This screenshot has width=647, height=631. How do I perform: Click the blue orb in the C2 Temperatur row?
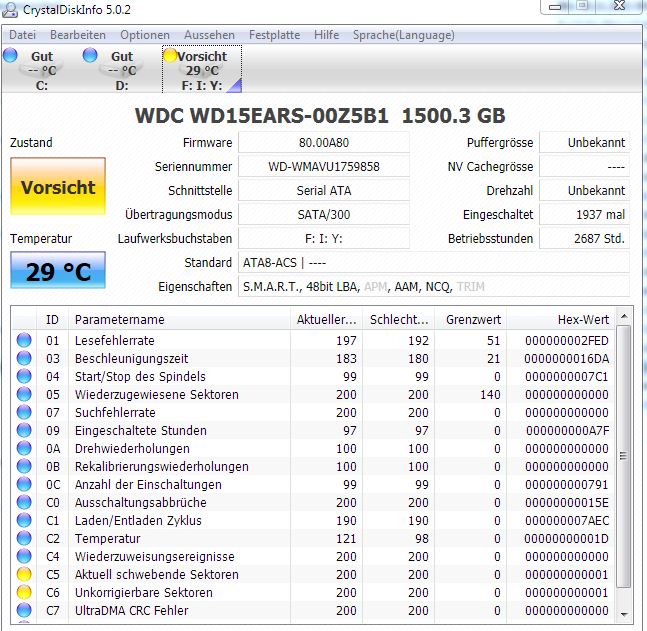[24, 538]
